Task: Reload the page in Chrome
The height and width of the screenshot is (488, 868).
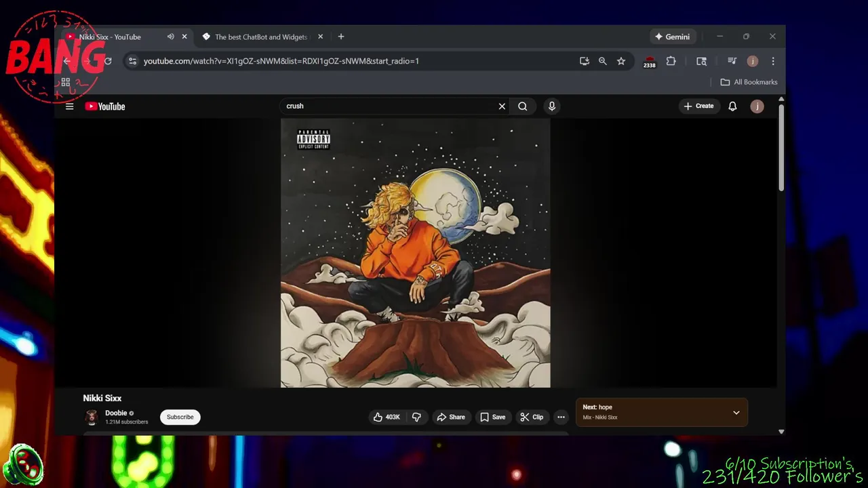Action: click(x=108, y=61)
